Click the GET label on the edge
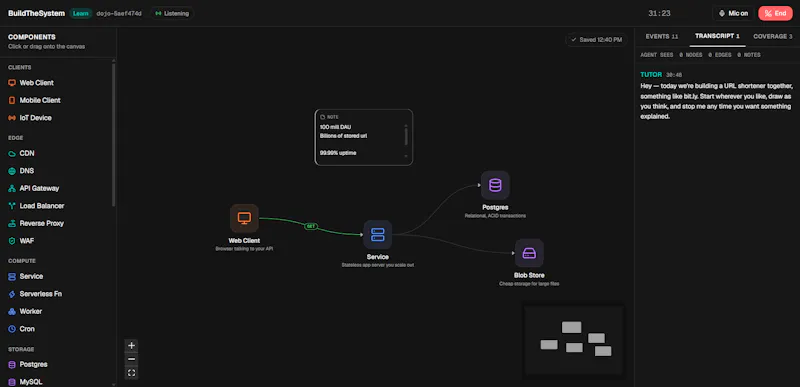 point(311,226)
